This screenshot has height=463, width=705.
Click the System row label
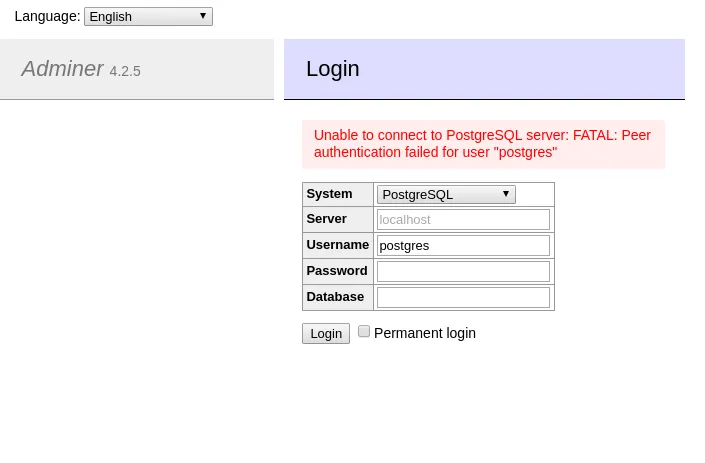(329, 194)
